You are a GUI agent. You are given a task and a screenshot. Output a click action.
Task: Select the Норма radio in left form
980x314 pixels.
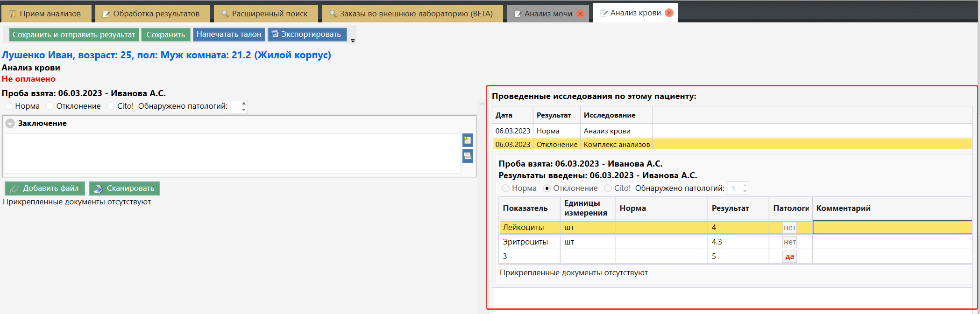point(8,106)
